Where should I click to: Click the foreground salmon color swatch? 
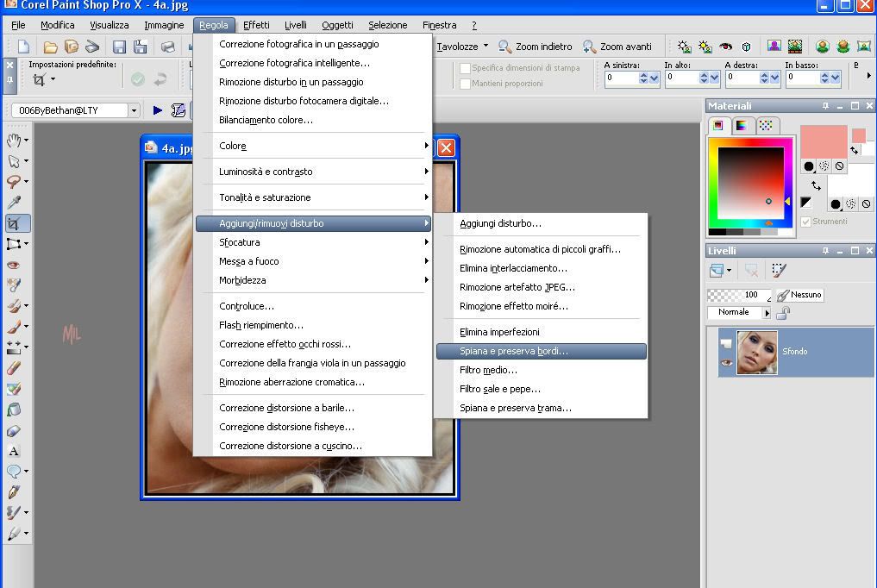tap(824, 142)
